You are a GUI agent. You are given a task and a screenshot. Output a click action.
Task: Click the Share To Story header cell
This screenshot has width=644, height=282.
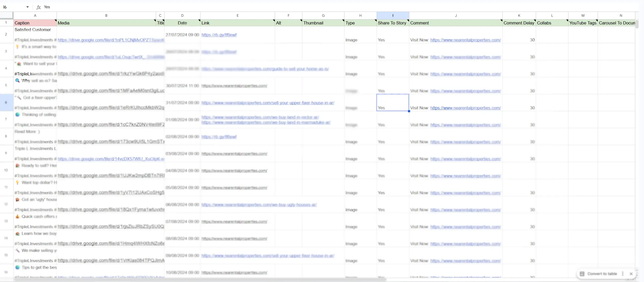coord(393,23)
